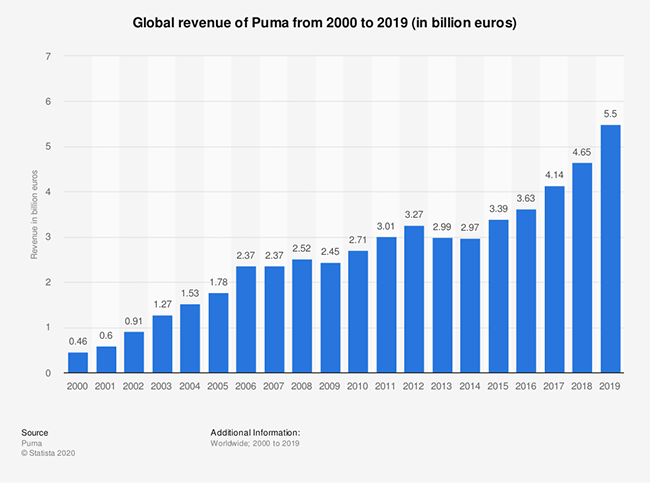The image size is (650, 483).
Task: Select the 2003 bar showing 1.27
Action: (x=161, y=344)
